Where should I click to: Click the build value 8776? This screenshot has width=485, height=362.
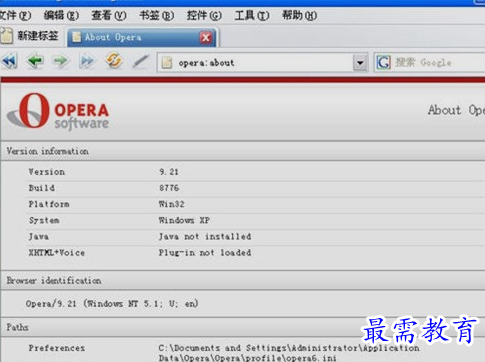point(169,188)
